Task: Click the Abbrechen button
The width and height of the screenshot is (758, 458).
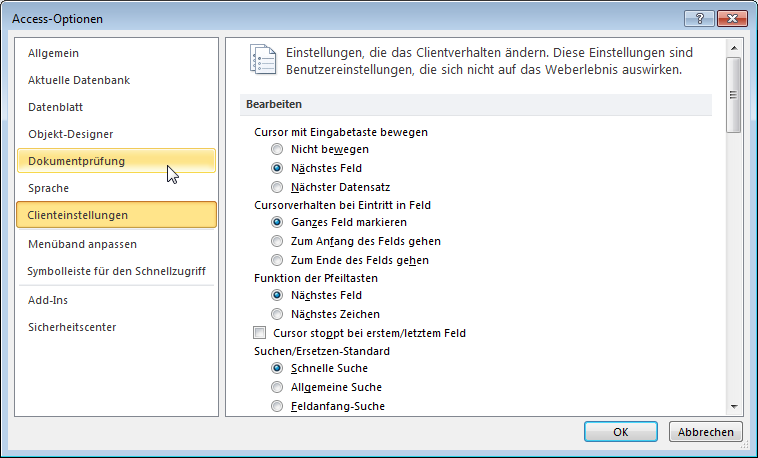Action: 706,432
